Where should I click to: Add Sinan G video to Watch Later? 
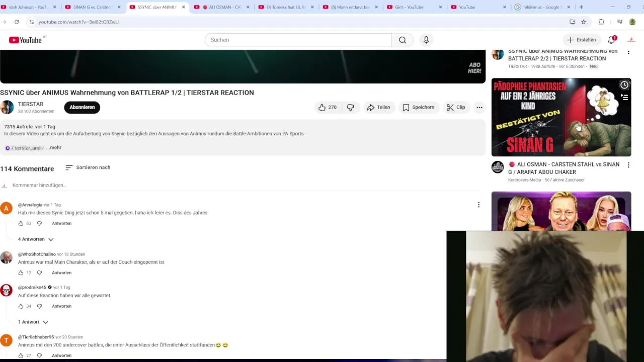[x=624, y=85]
